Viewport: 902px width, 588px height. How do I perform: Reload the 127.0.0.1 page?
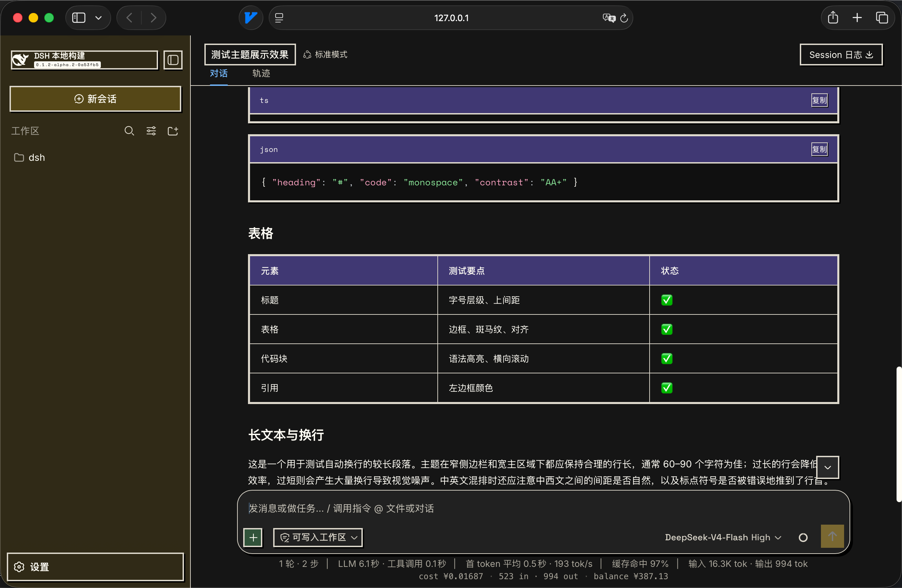point(624,18)
